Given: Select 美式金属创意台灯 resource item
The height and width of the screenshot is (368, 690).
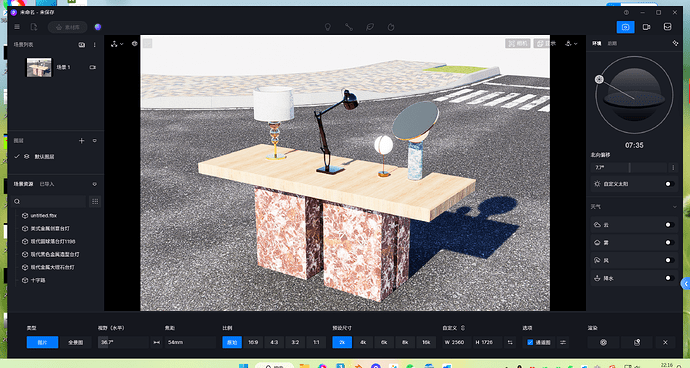Looking at the screenshot, I should coord(50,228).
